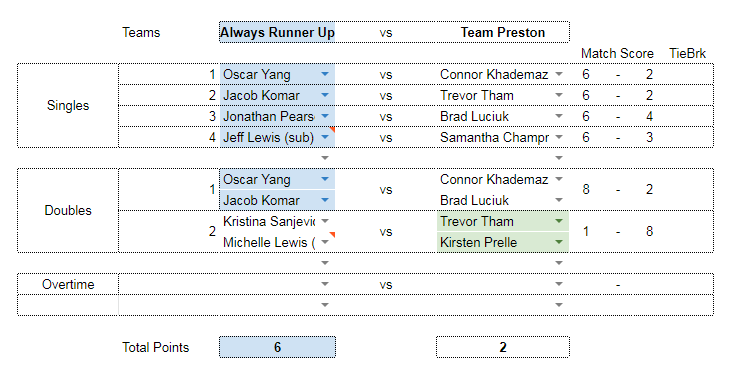Expand dropdown for Trevor Tham singles row
The height and width of the screenshot is (377, 745).
click(x=559, y=96)
